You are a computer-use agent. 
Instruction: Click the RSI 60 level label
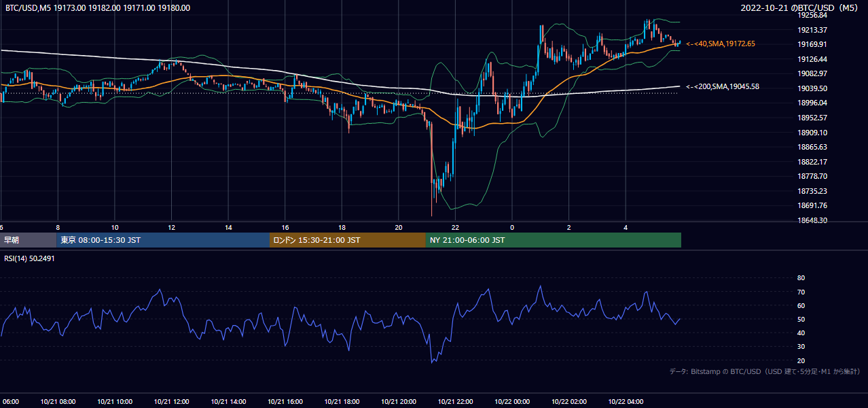801,305
